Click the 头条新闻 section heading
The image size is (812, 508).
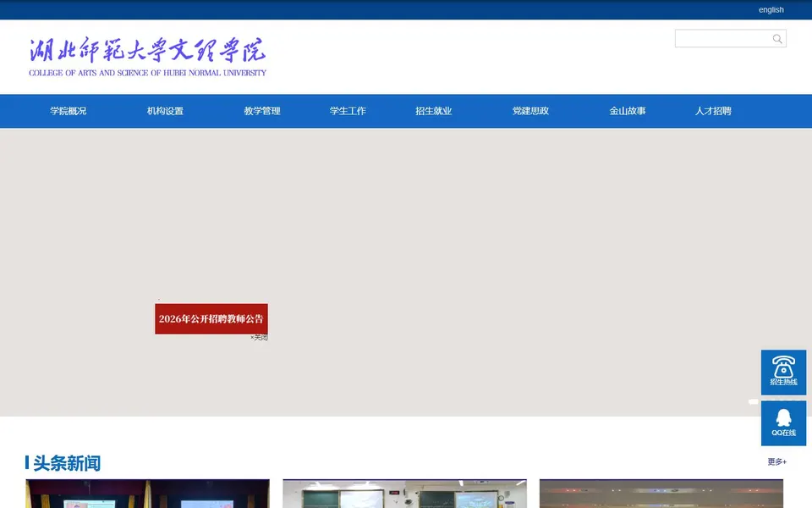point(67,463)
